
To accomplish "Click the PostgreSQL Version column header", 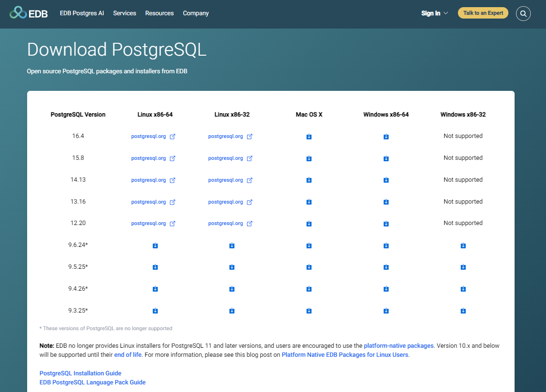I will [78, 115].
